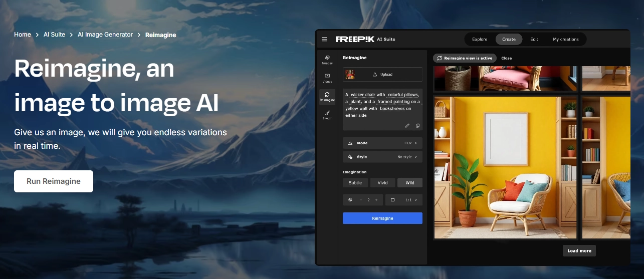Go to AI Suite in the breadcrumb
The image size is (644, 279).
pos(54,35)
